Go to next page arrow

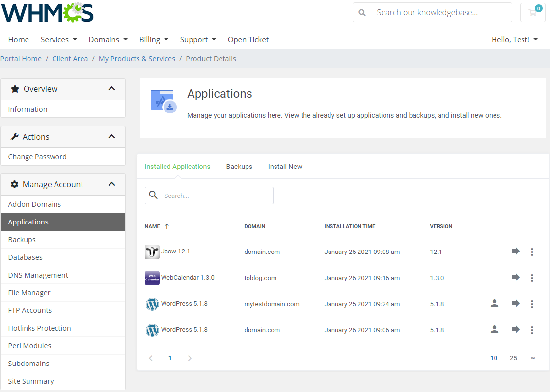click(190, 358)
